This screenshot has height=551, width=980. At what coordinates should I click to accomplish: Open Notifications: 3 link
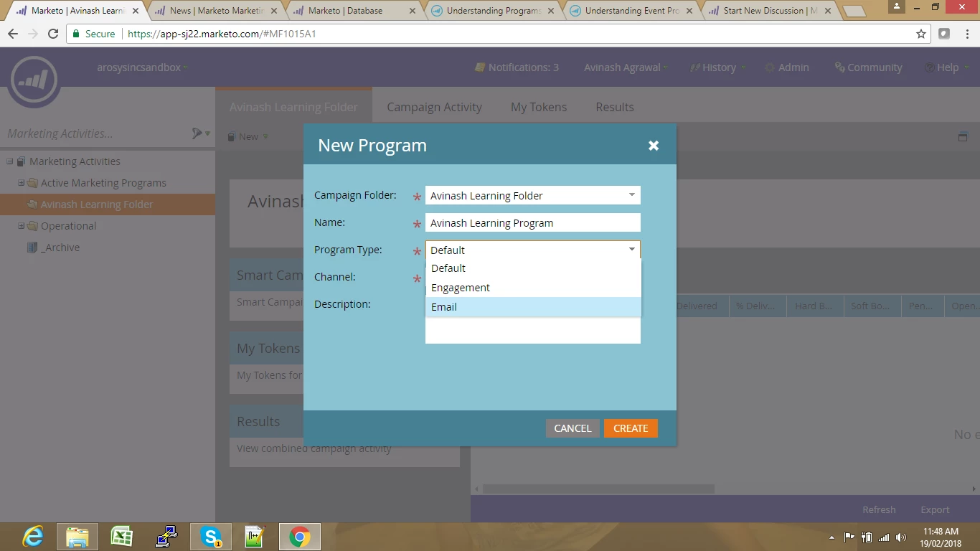517,67
